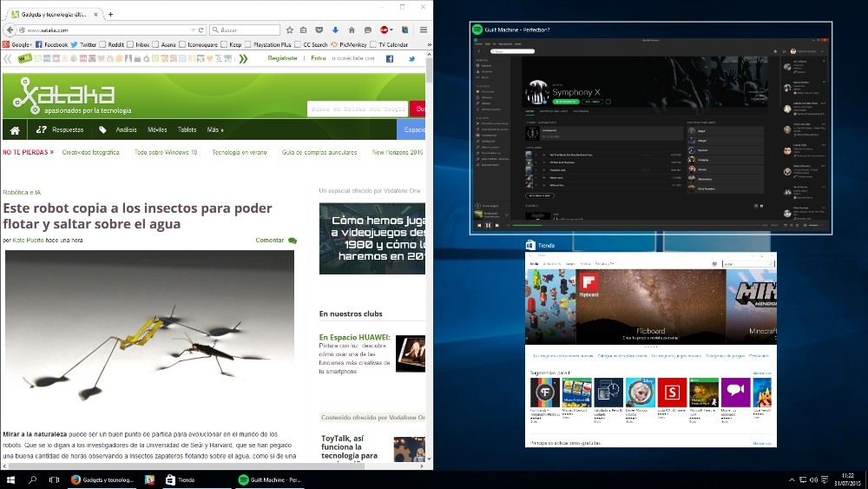The height and width of the screenshot is (489, 868).
Task: Click Spotify song progress bar
Action: click(636, 226)
